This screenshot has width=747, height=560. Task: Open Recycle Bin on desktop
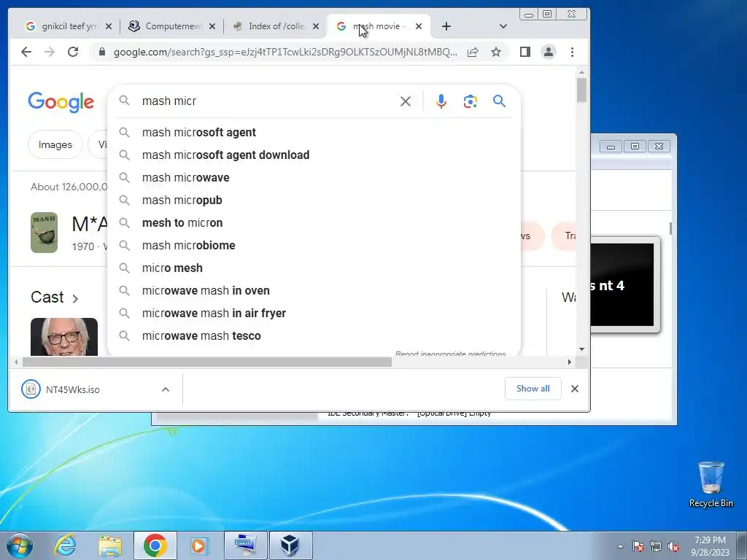click(711, 484)
